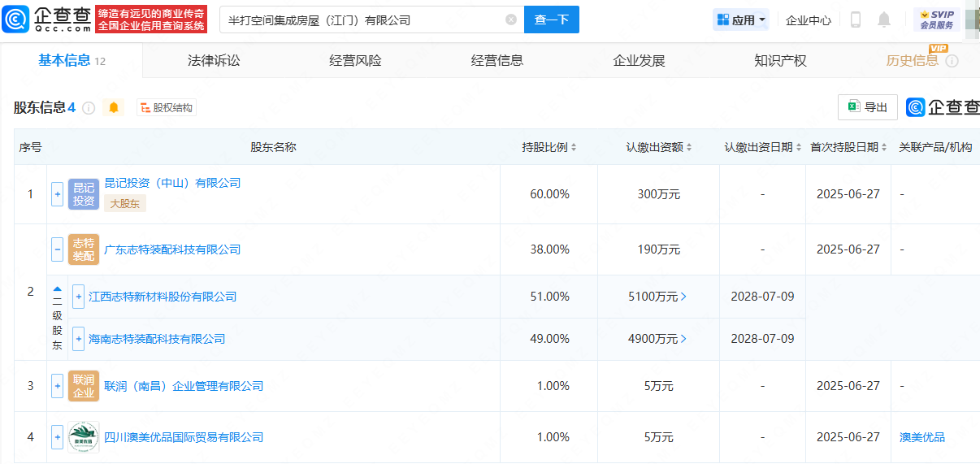Click the 300万元 capital cell
Image resolution: width=980 pixels, height=464 pixels.
659,194
